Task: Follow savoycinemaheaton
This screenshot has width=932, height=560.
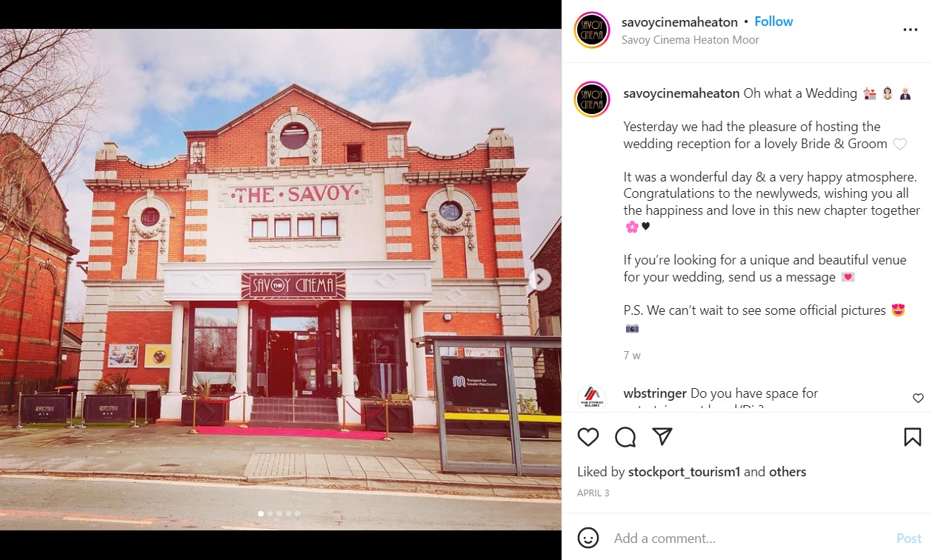Action: pyautogui.click(x=774, y=21)
